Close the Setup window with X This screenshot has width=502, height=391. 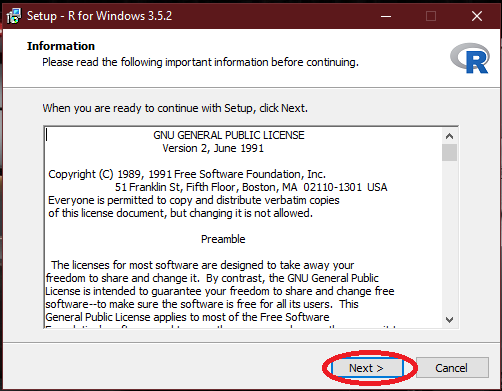tap(477, 16)
